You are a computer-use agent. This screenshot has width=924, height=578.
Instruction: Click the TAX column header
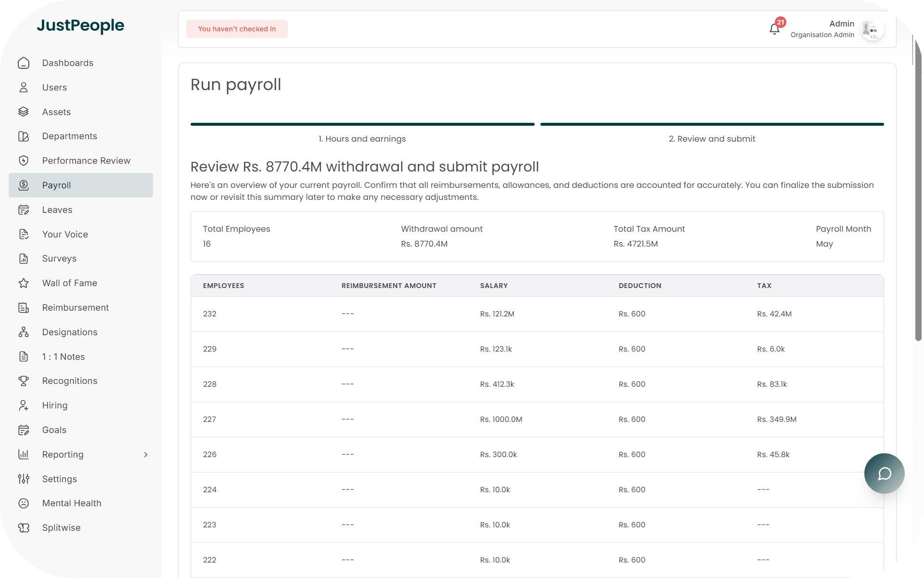[x=764, y=286]
